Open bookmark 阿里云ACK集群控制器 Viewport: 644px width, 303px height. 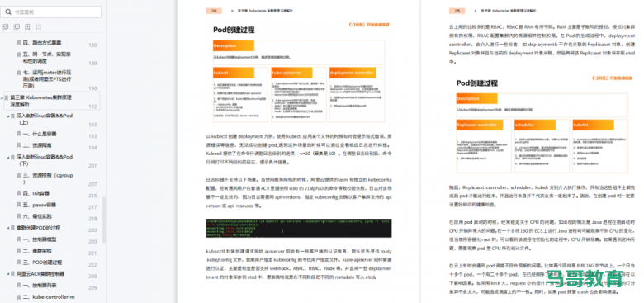(x=41, y=273)
